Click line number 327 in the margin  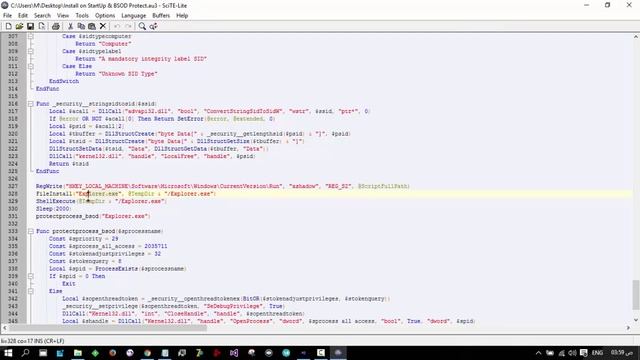coord(13,186)
